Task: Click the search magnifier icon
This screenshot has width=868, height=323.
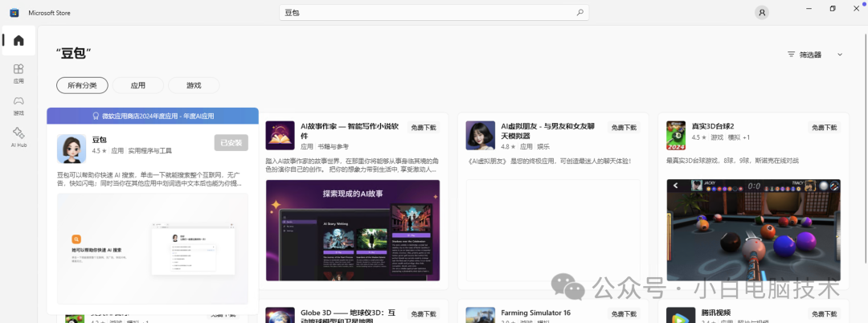Action: point(579,12)
